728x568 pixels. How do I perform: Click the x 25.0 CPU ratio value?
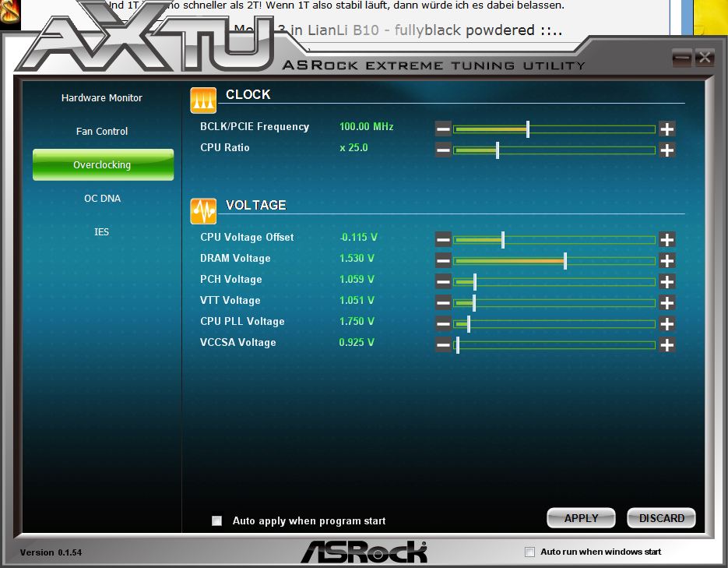pyautogui.click(x=353, y=148)
